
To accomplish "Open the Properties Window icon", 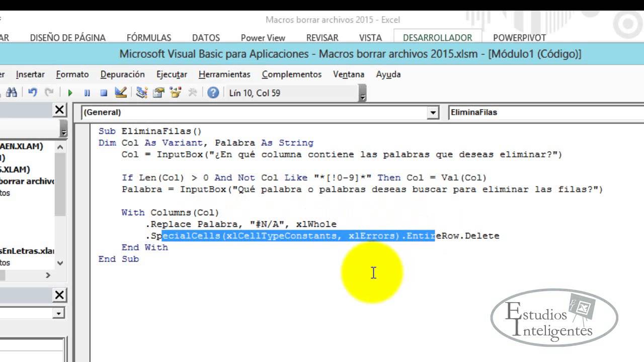I will click(159, 93).
